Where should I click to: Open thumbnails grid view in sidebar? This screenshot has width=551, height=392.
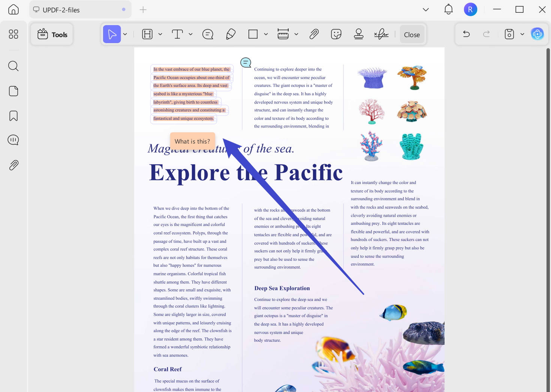(x=13, y=34)
